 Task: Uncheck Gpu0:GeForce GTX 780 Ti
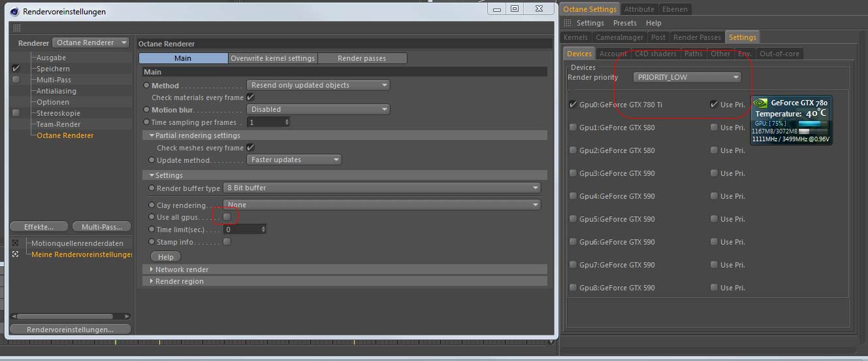(x=573, y=105)
